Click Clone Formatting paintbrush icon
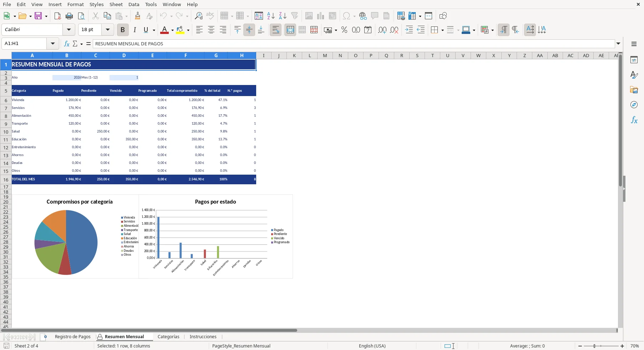The height and width of the screenshot is (350, 644). pos(138,16)
